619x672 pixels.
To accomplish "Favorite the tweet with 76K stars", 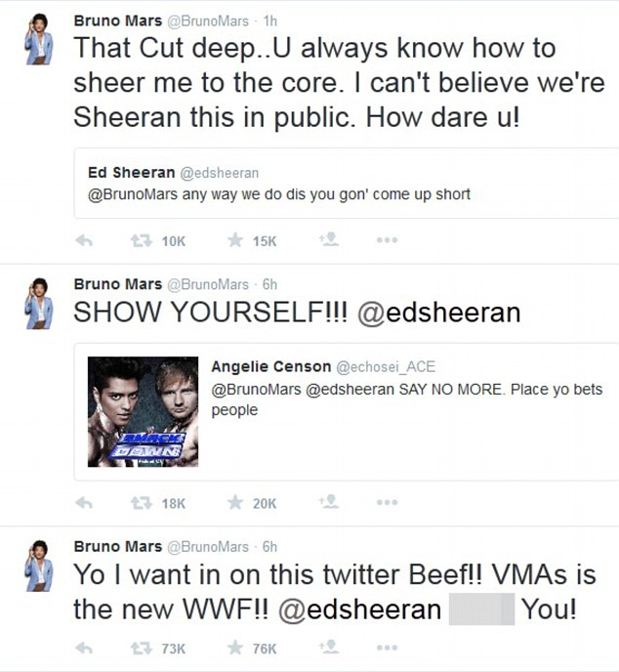I will coord(235,648).
